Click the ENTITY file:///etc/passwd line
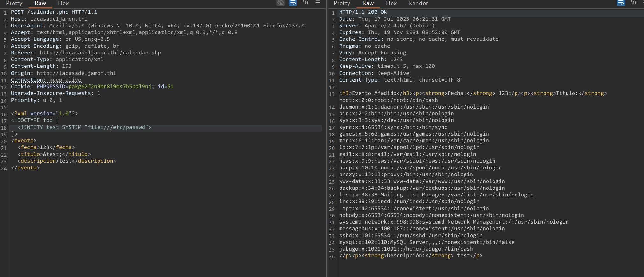Image resolution: width=644 pixels, height=277 pixels. click(84, 127)
